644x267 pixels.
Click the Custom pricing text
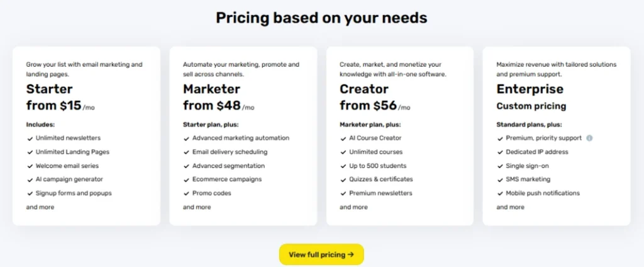[x=531, y=106]
